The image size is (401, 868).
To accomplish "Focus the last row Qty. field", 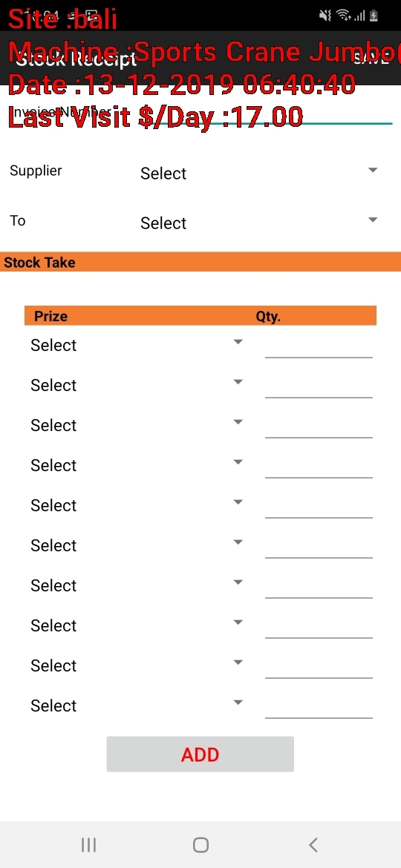I will 319,706.
